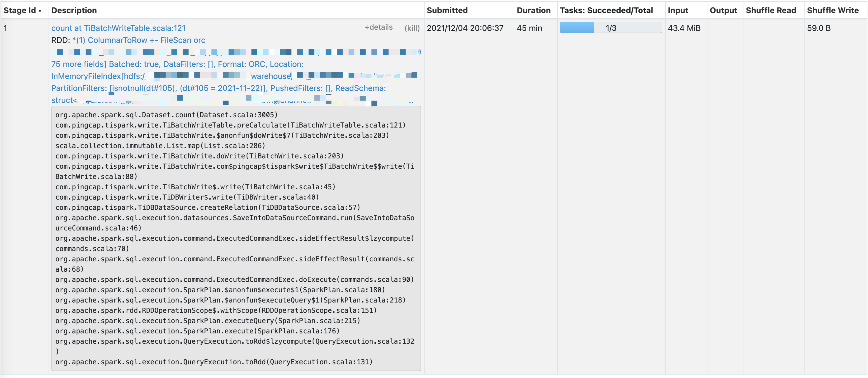Sort by the Duration column header
The image size is (868, 378).
tap(533, 11)
